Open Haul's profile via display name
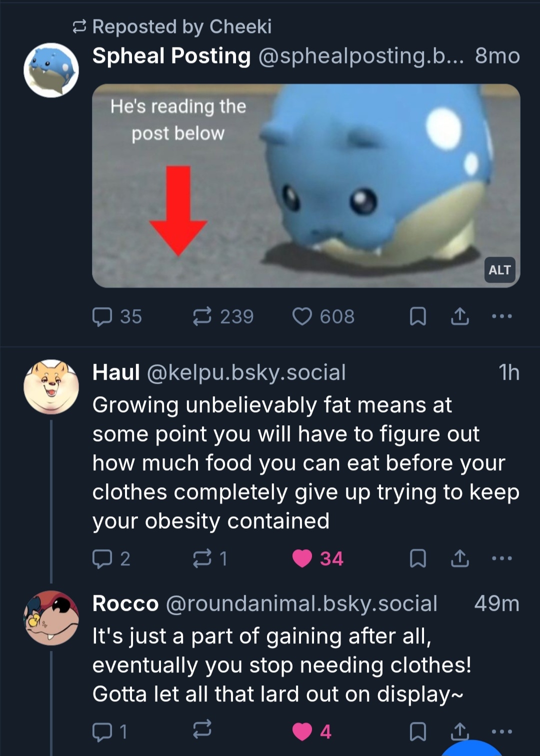This screenshot has height=756, width=540. click(116, 373)
